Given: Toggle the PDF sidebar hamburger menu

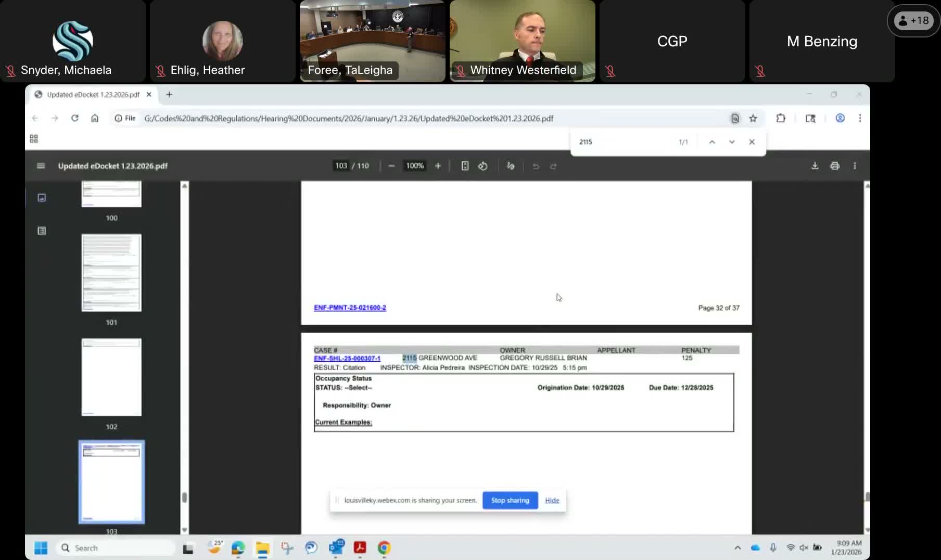Looking at the screenshot, I should click(41, 166).
